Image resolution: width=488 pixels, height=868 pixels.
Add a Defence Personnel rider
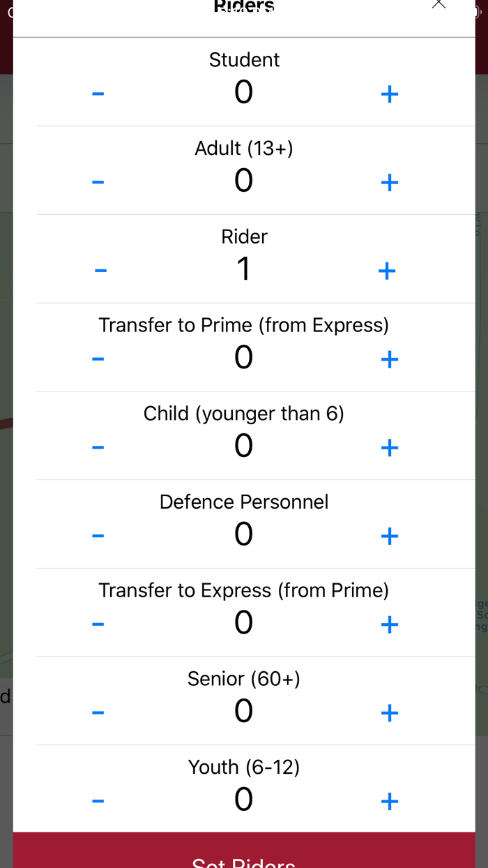pos(390,535)
